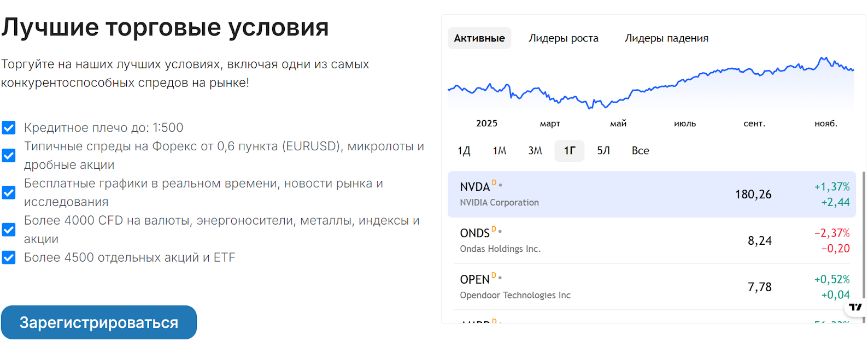The image size is (868, 353).
Task: Open the "Лидеры падения" tab
Action: [x=666, y=38]
